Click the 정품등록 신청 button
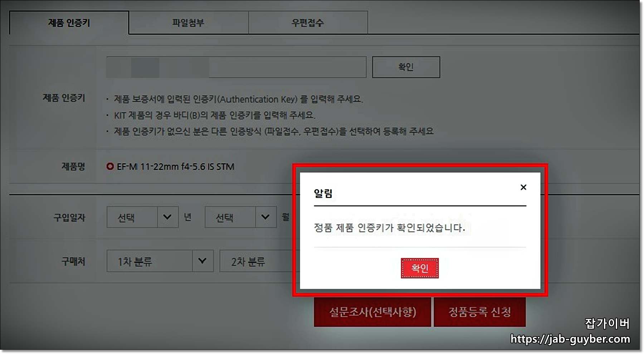Viewport: 644px width, 354px height. pyautogui.click(x=480, y=312)
